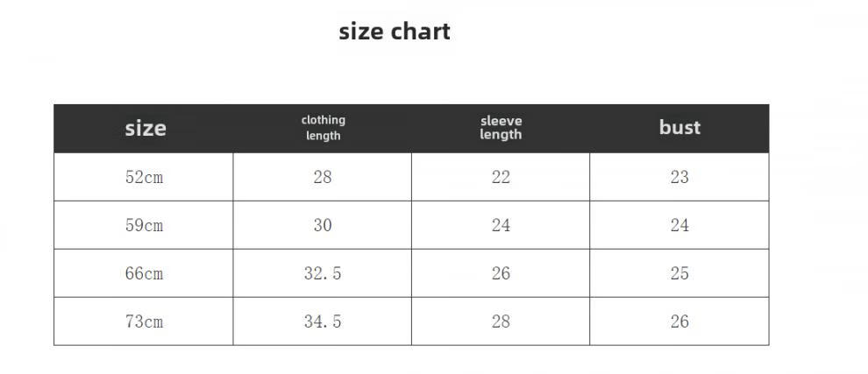Click the 73cm size cell

(x=145, y=321)
